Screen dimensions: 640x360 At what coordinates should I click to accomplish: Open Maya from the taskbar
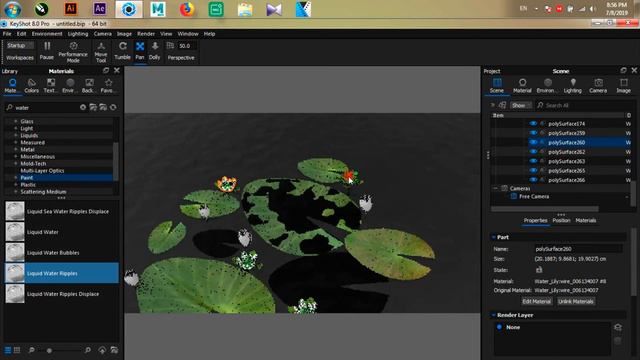tap(158, 9)
